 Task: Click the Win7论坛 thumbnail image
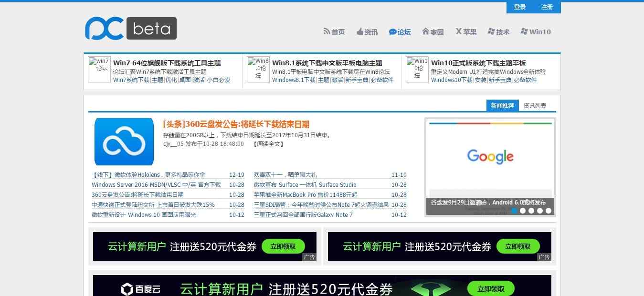[x=99, y=70]
